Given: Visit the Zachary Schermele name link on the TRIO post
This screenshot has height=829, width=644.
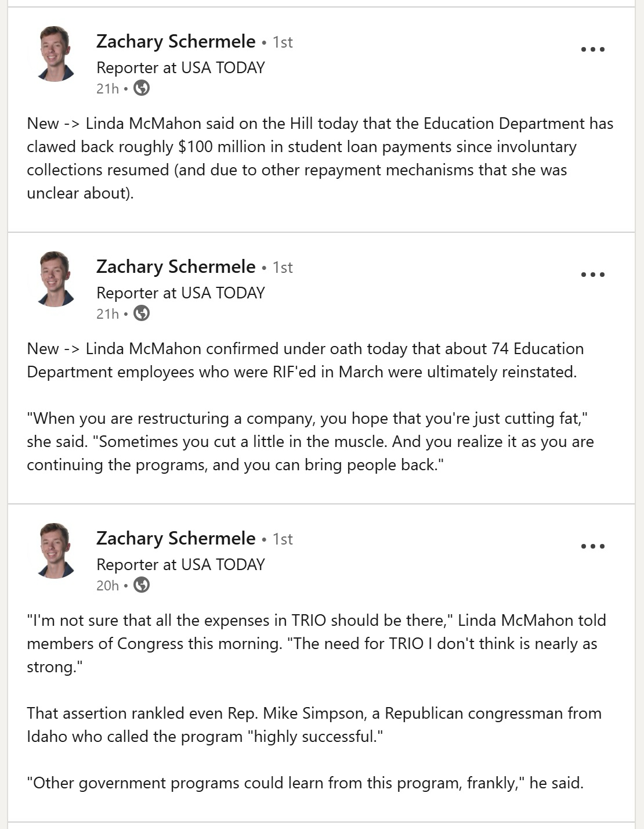Looking at the screenshot, I should [176, 539].
